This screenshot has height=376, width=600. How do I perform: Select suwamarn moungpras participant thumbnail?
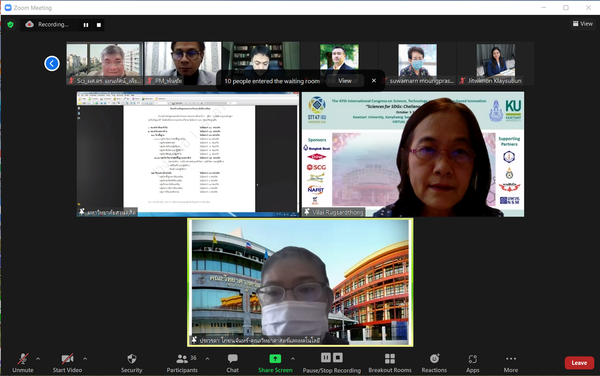[x=417, y=63]
